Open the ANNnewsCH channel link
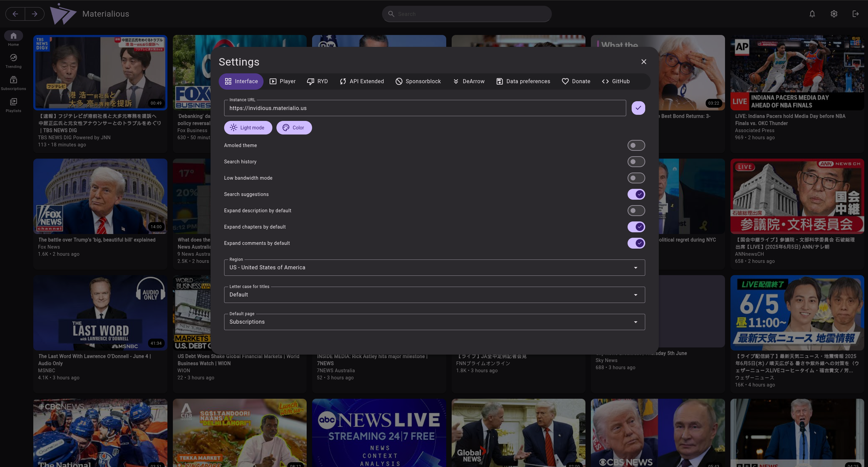The image size is (868, 467). click(x=749, y=254)
